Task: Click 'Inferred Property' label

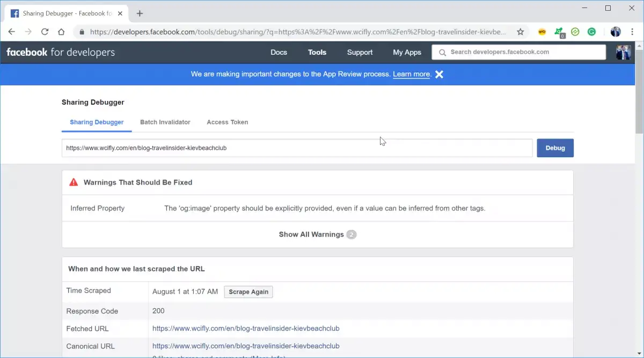Action: tap(98, 208)
